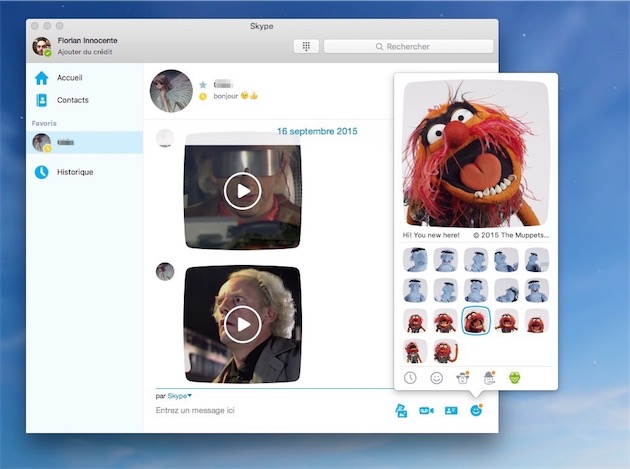Switch to green Kermit Muppets tab
Screen dimensions: 630x469
point(515,378)
